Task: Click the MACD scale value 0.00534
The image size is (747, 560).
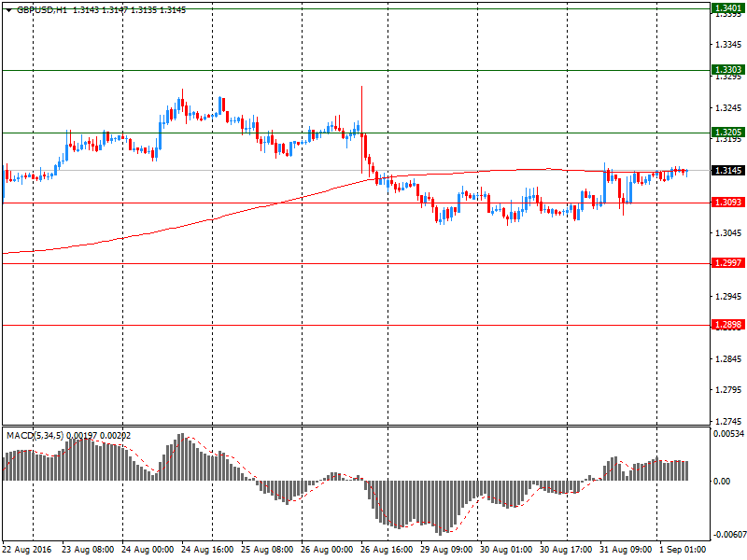Action: point(728,434)
